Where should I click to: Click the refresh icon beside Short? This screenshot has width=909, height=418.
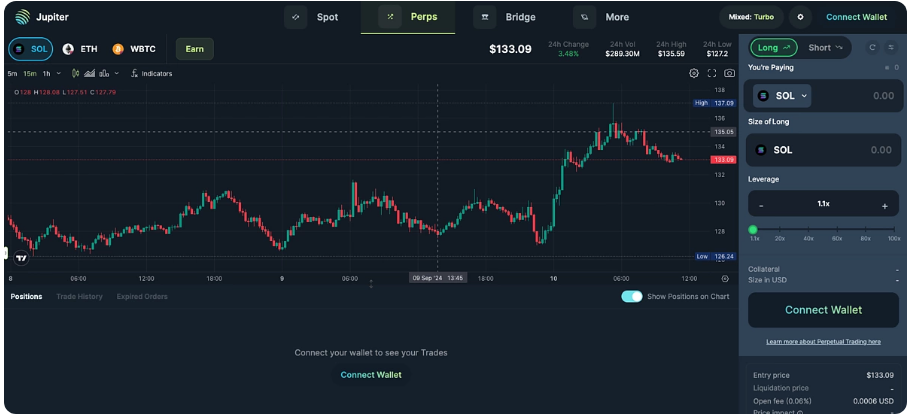872,48
